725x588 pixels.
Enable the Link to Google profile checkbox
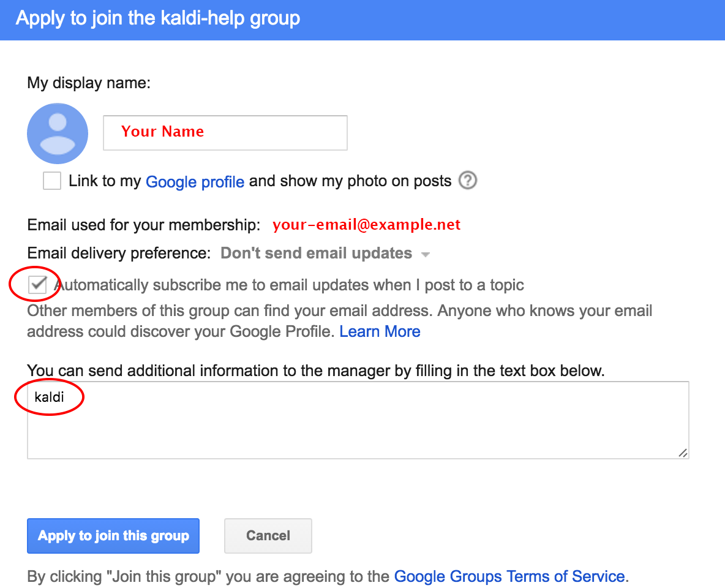click(x=52, y=181)
